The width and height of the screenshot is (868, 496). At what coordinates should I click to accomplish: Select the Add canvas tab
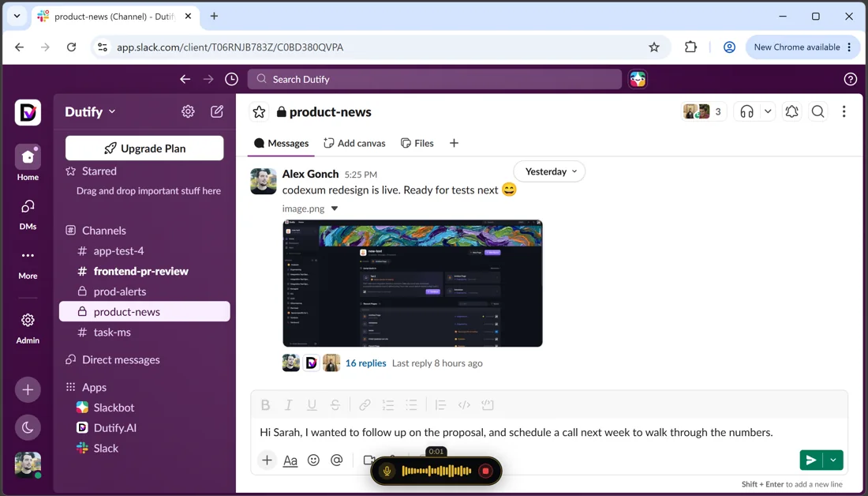[x=354, y=143]
